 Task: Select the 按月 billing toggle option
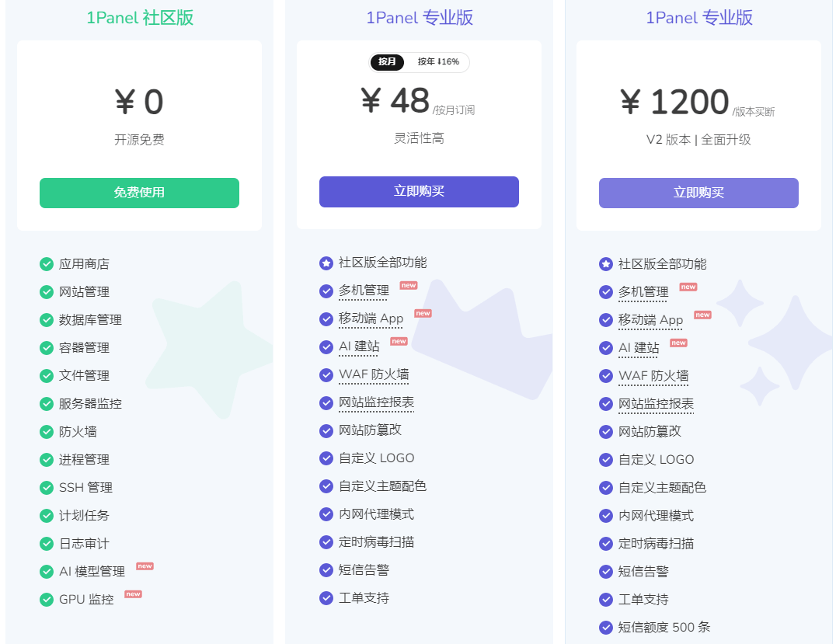pyautogui.click(x=387, y=62)
